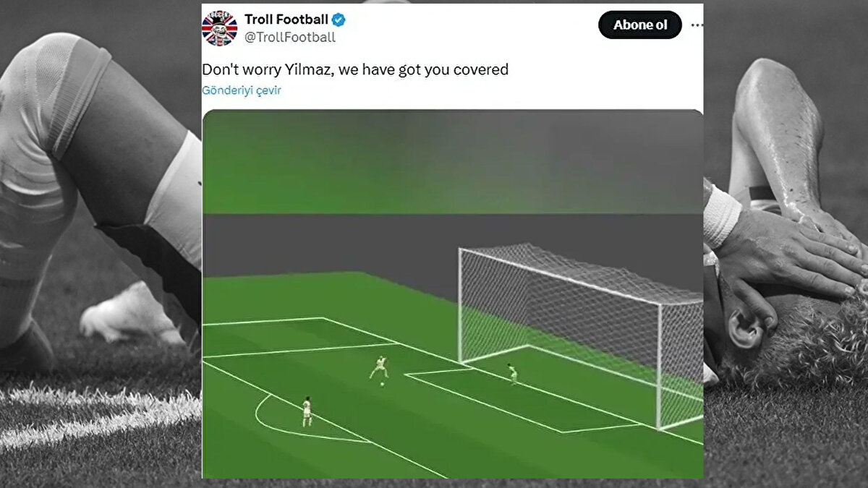Image resolution: width=868 pixels, height=488 pixels.
Task: Select the tweet text about Yilmaz
Action: tap(355, 69)
